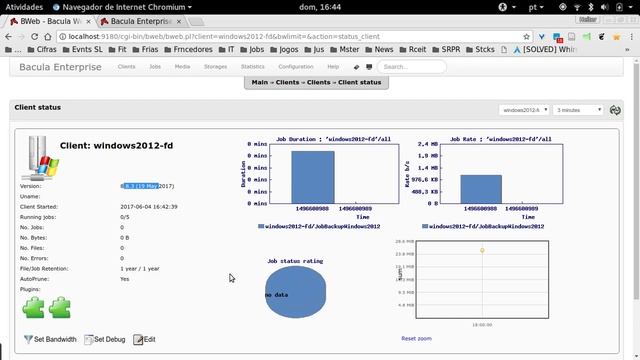
Task: Open the clock dom, 16:44 calendar
Action: coord(320,7)
